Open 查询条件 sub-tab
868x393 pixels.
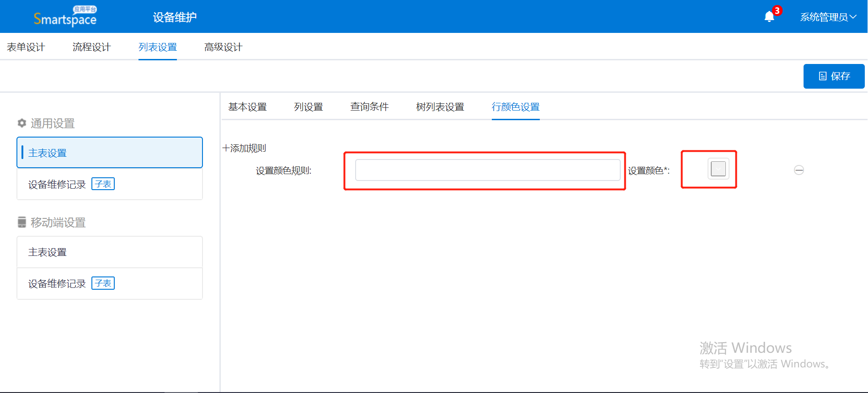click(369, 107)
